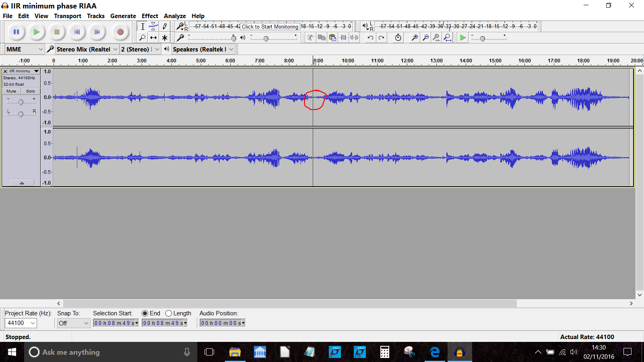This screenshot has height=362, width=644.
Task: Open Stereo Mix recording device dropdown
Action: pyautogui.click(x=87, y=49)
